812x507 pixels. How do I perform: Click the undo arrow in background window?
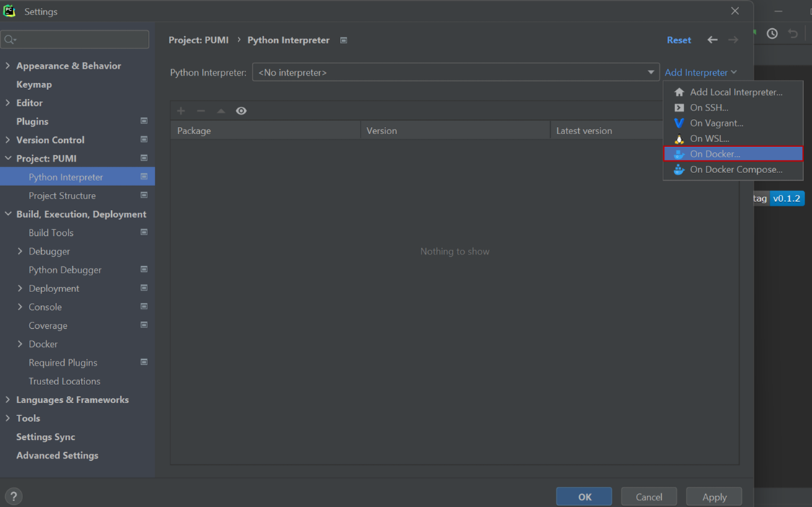[793, 34]
